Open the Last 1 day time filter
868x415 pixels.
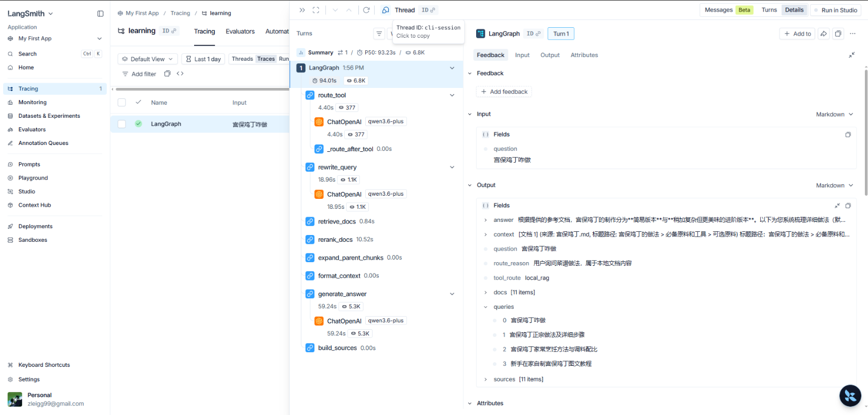click(203, 59)
